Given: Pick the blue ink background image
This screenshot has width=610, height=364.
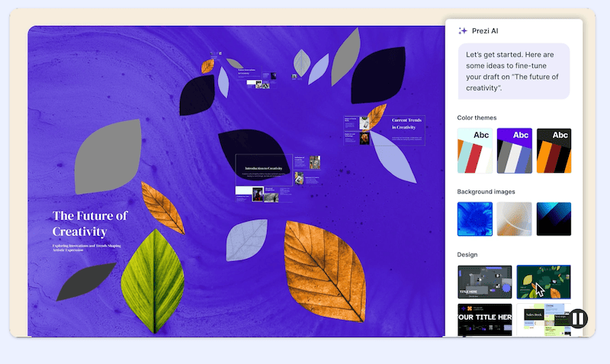Looking at the screenshot, I should [x=474, y=219].
